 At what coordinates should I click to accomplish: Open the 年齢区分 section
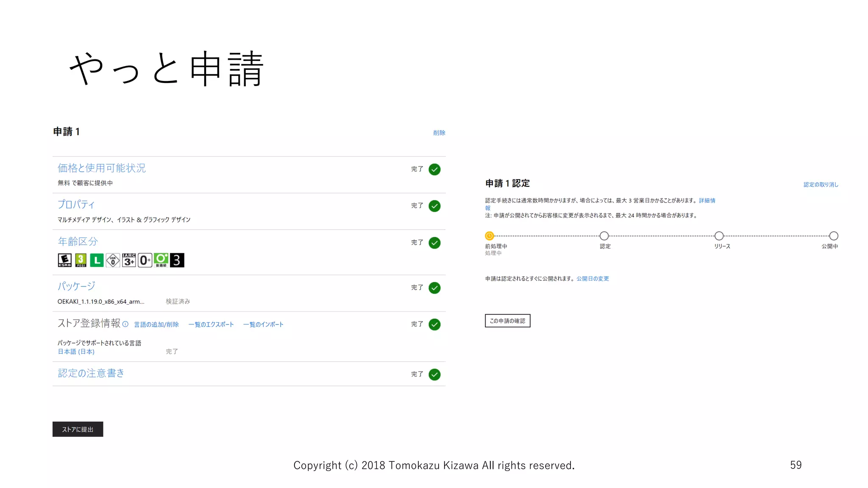point(78,241)
